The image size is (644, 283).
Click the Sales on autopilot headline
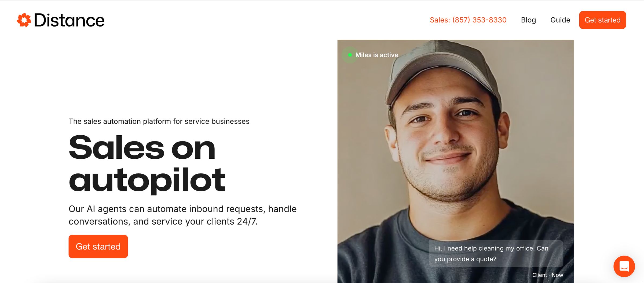(147, 164)
